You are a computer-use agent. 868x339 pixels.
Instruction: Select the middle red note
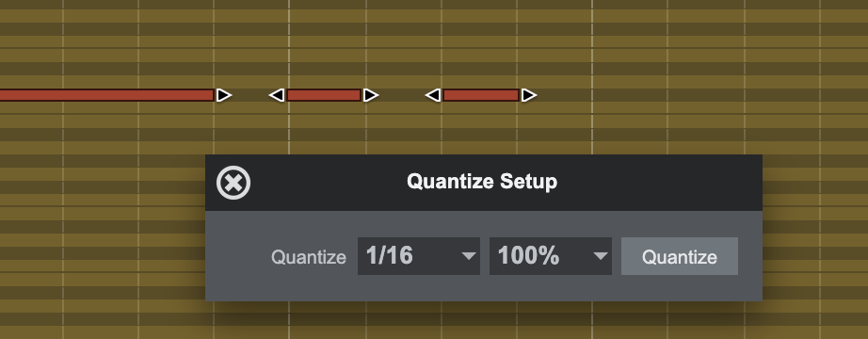[x=324, y=95]
